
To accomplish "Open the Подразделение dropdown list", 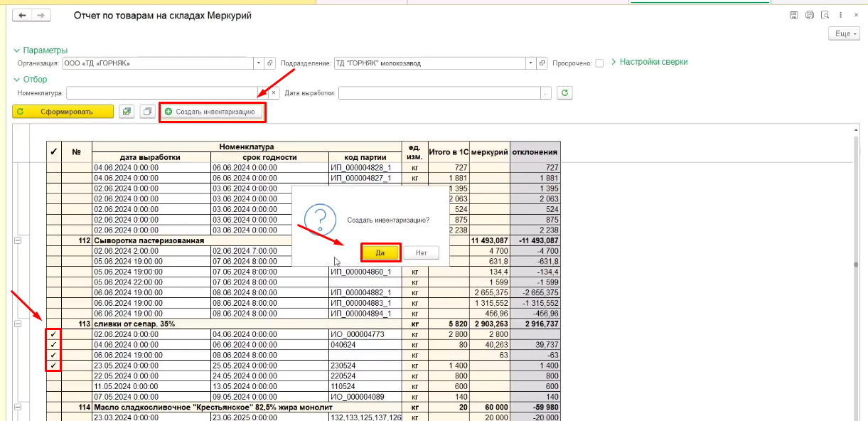I will coord(530,63).
